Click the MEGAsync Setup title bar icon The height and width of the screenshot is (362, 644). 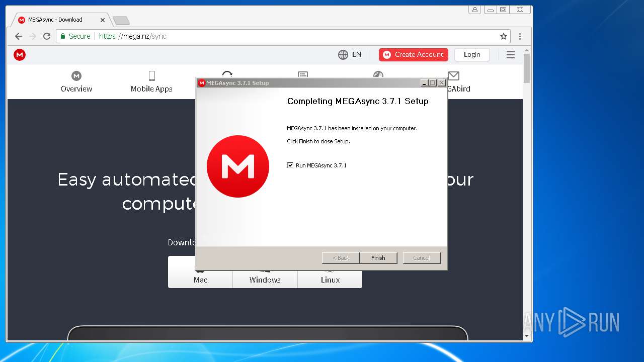click(202, 83)
